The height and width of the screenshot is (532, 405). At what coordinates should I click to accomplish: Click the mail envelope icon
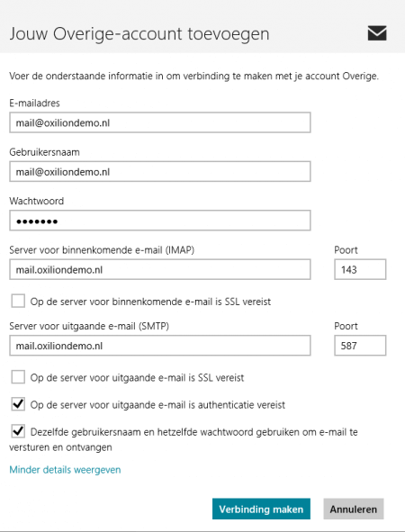click(377, 33)
